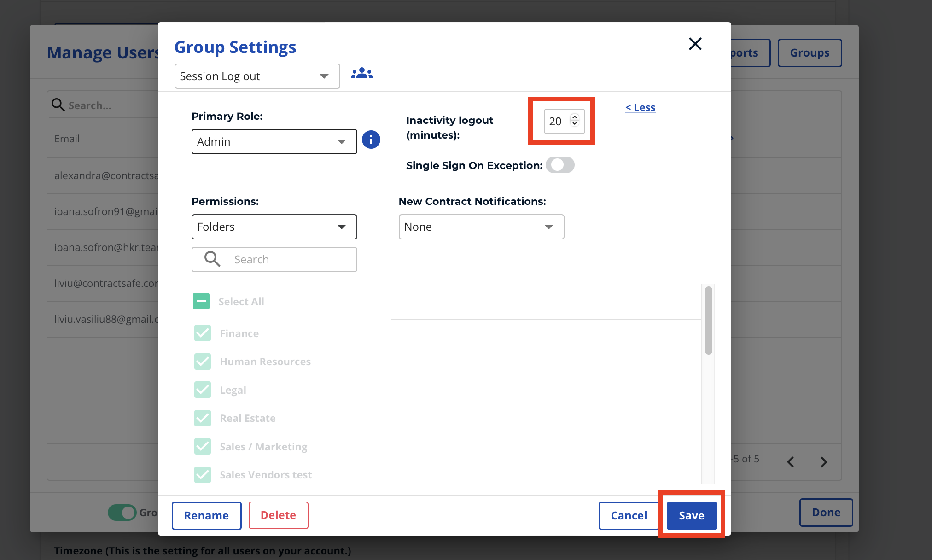This screenshot has width=932, height=560.
Task: Click the up arrow on the inactivity logout stepper
Action: (x=574, y=117)
